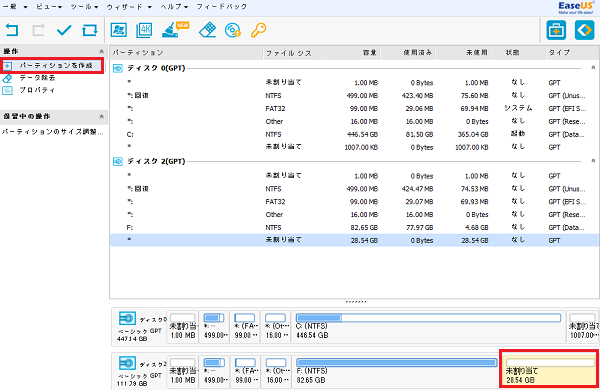Collapse the 保留中の操作 panel section
The width and height of the screenshot is (600, 390).
(x=101, y=116)
